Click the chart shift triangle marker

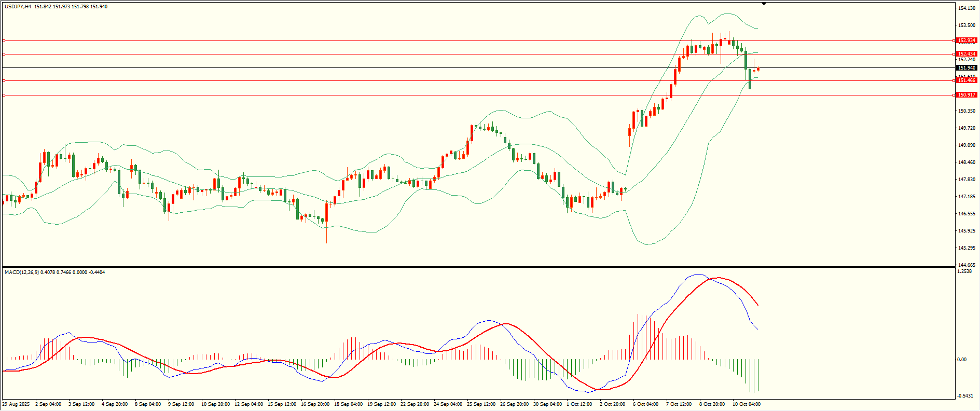pos(764,4)
